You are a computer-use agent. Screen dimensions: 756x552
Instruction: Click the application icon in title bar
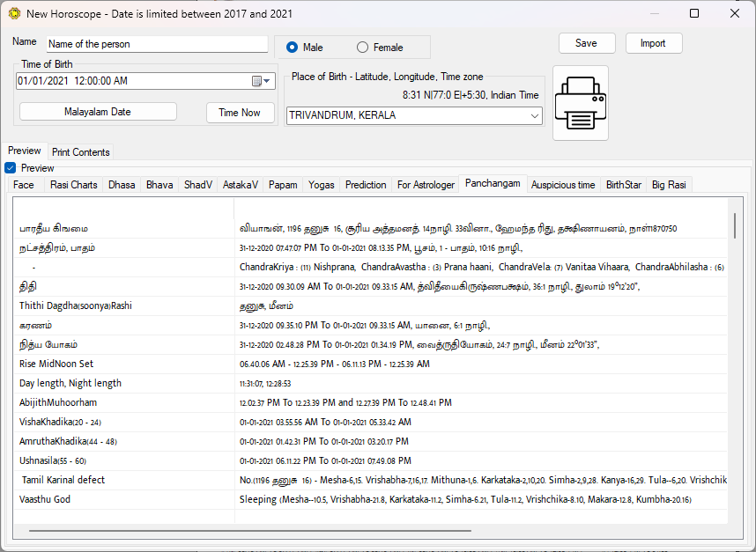pyautogui.click(x=13, y=13)
